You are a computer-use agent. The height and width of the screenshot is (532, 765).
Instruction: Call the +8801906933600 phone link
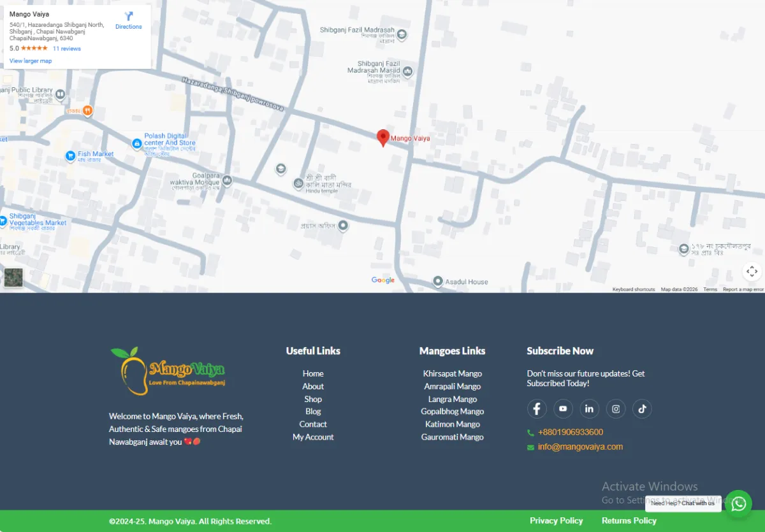click(x=571, y=432)
